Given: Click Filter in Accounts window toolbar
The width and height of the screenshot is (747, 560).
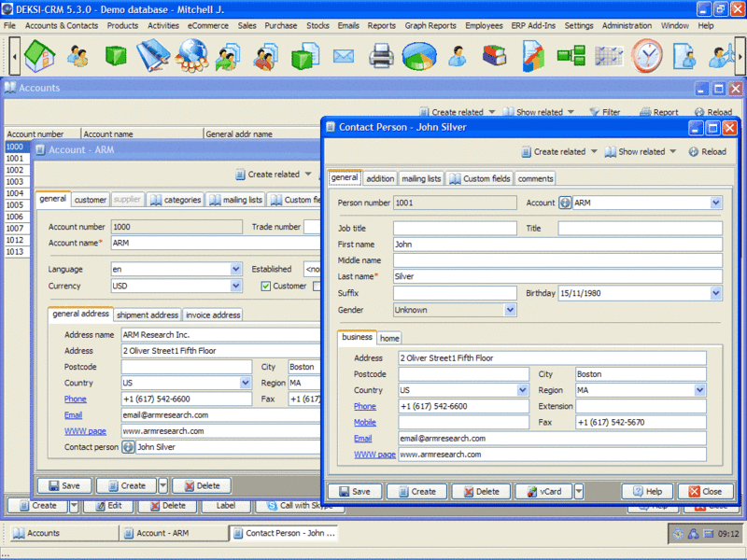Looking at the screenshot, I should 604,112.
